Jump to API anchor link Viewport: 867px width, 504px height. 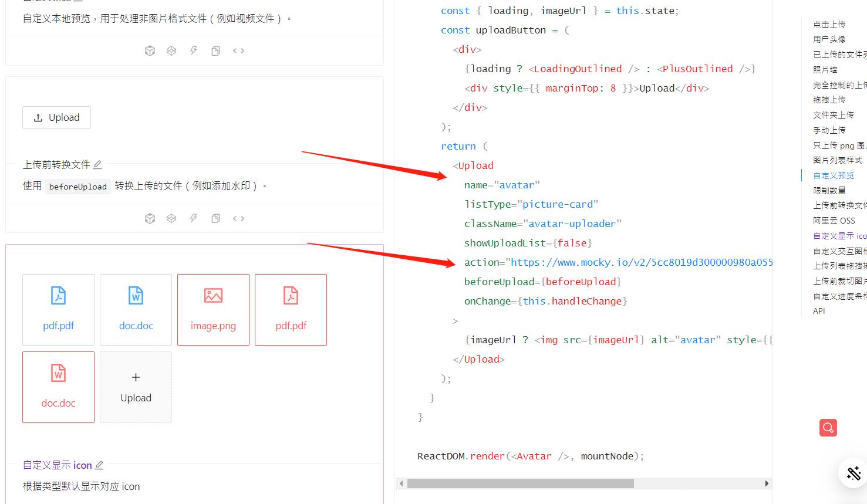click(819, 311)
